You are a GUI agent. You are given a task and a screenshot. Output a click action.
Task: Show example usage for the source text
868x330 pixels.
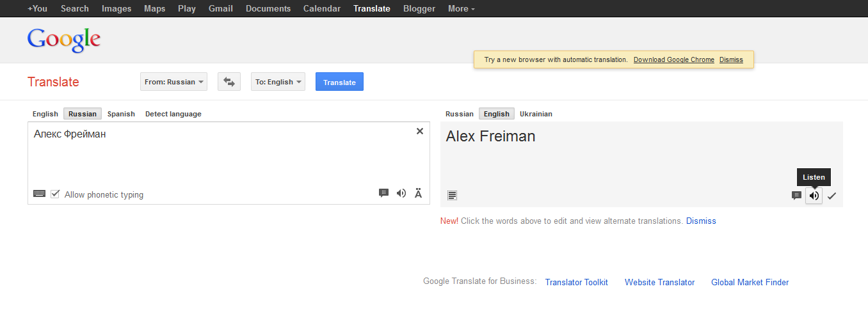(384, 193)
